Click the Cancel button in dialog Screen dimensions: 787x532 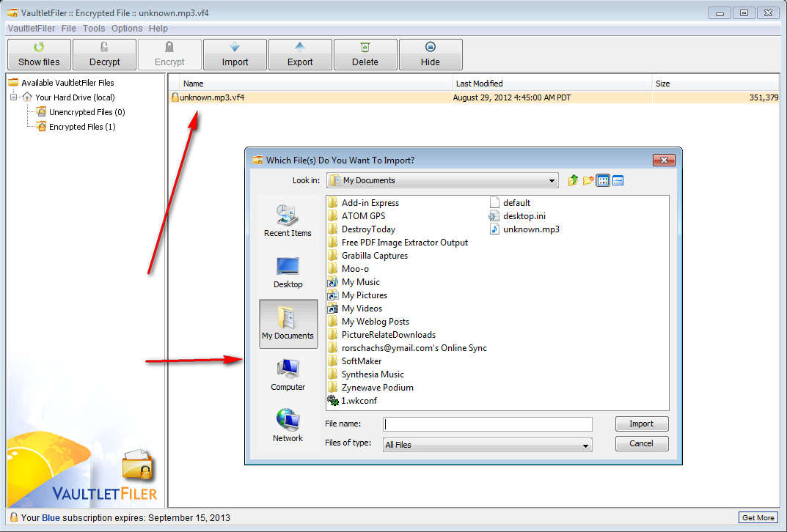[642, 443]
